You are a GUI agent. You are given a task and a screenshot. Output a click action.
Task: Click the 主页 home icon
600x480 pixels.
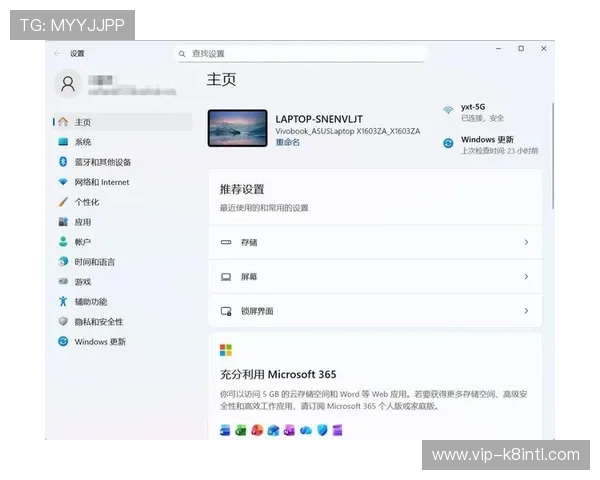point(63,122)
